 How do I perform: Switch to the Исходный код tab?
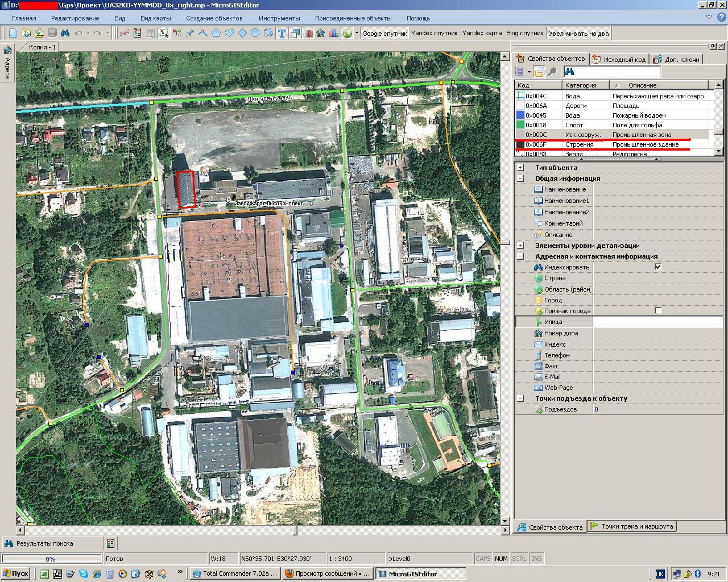click(619, 59)
